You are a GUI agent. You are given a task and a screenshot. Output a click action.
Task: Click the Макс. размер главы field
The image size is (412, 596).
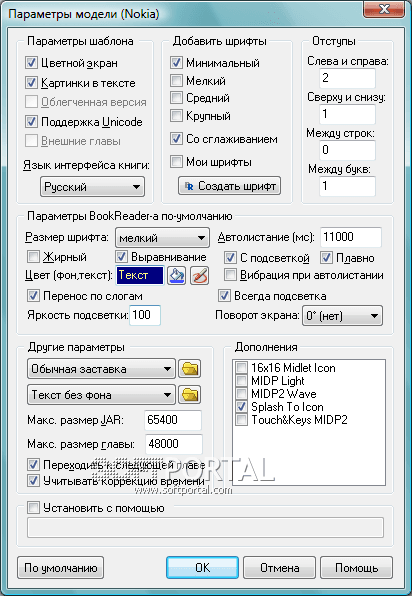tap(173, 444)
